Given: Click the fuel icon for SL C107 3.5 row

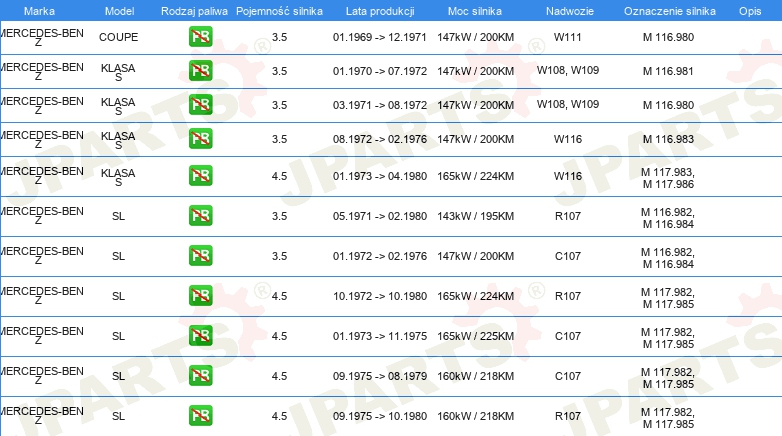Looking at the screenshot, I should coord(200,255).
